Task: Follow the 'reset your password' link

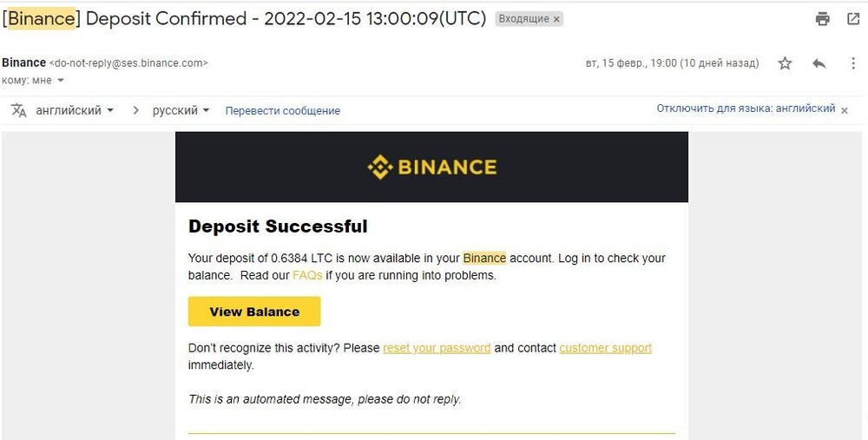Action: pos(437,348)
